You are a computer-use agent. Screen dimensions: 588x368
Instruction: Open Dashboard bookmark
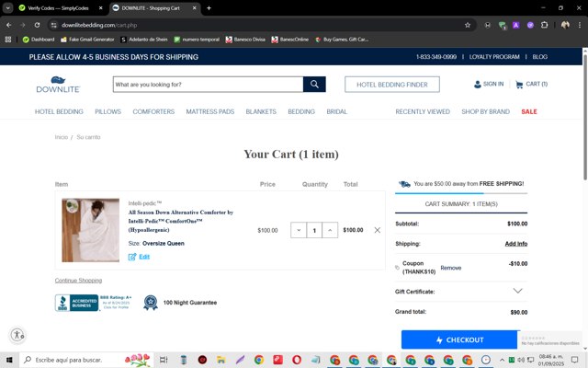pos(39,40)
